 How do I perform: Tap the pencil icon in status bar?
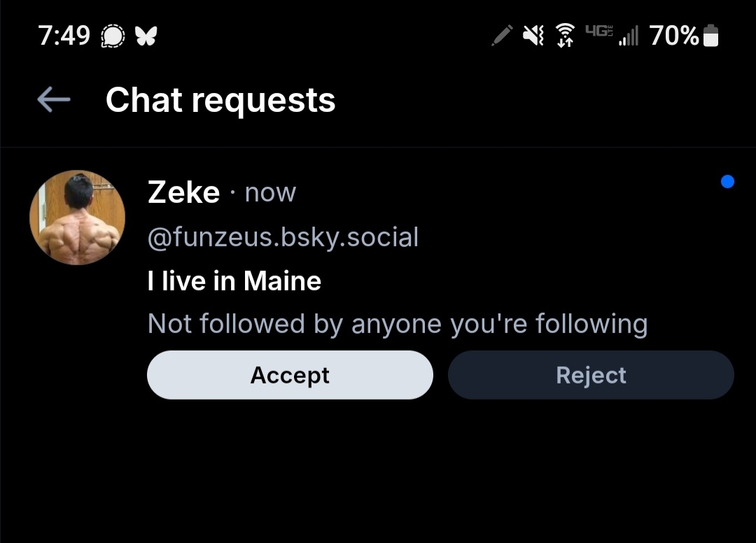point(502,35)
